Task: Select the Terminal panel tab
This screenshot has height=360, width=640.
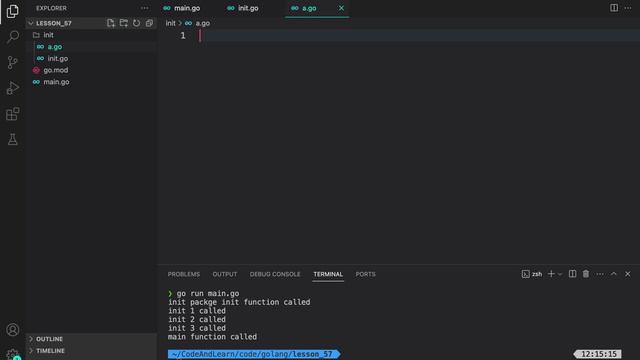Action: coord(328,274)
